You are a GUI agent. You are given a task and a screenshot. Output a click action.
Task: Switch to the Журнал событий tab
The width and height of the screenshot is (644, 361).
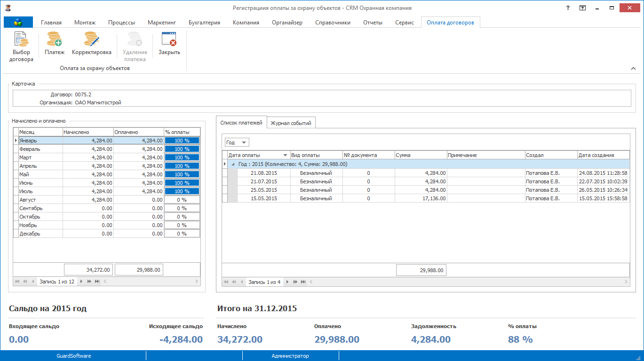click(x=291, y=123)
